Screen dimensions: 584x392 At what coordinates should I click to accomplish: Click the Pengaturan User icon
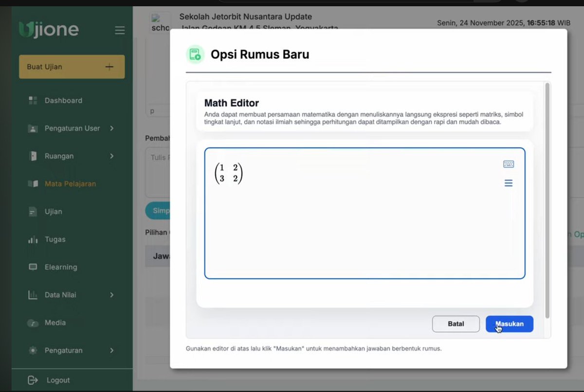pos(33,129)
